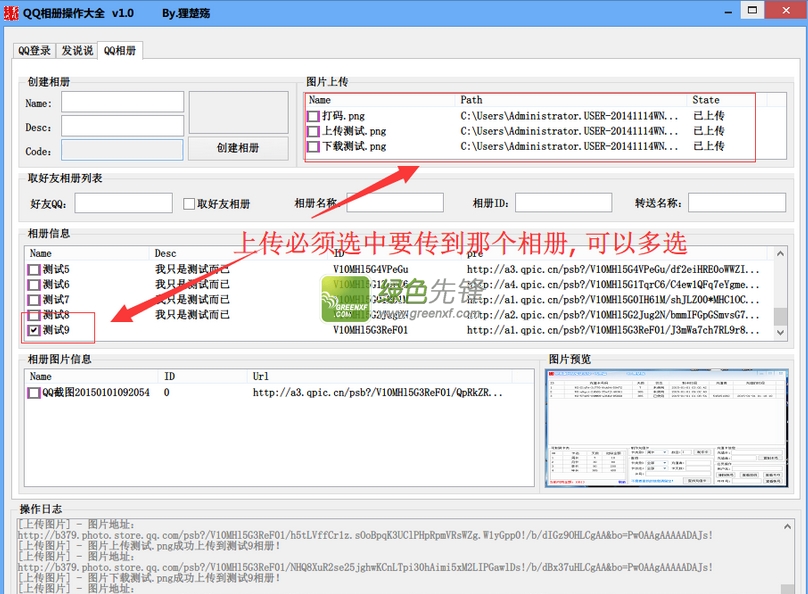Enable the 取好友相册 checkbox

coord(189,204)
